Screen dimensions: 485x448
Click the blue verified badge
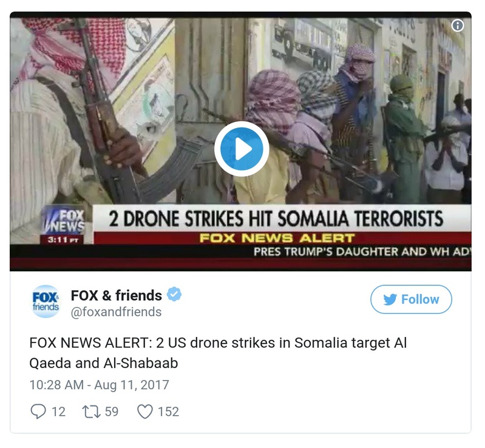(174, 294)
